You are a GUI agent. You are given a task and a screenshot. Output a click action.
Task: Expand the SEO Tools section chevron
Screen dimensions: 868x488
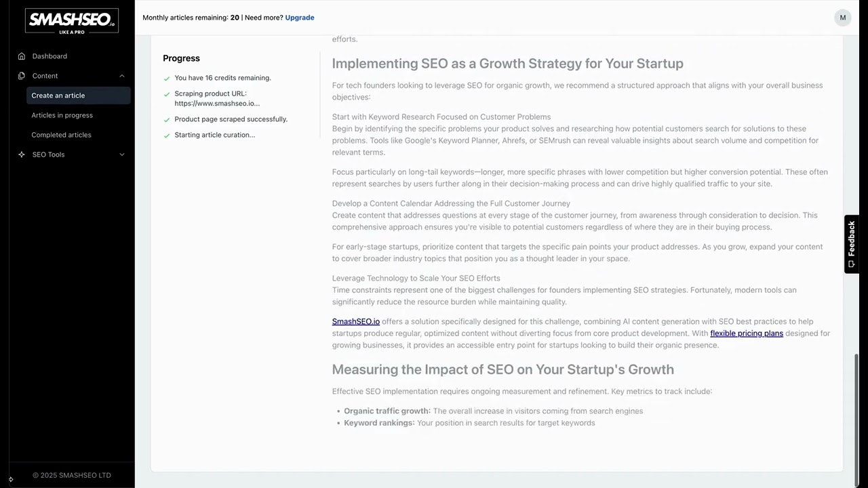tap(122, 155)
